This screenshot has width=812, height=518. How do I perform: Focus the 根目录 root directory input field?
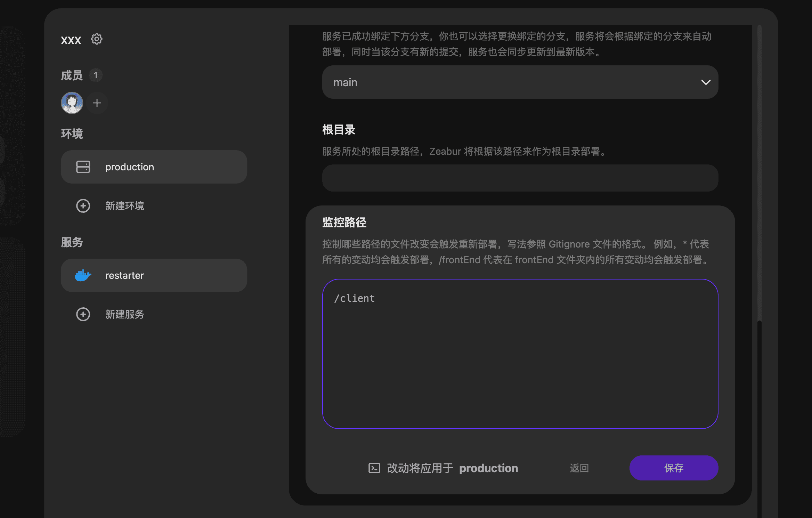tap(520, 178)
